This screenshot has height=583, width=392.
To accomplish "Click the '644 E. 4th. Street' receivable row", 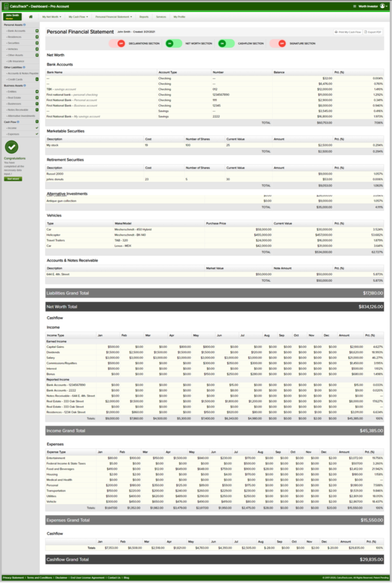I will [214, 274].
